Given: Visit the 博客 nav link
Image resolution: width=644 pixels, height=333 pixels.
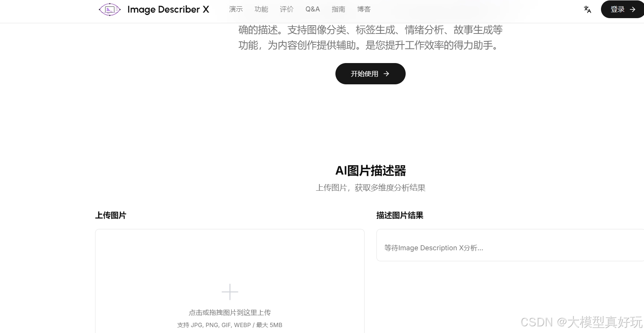Looking at the screenshot, I should pyautogui.click(x=364, y=9).
